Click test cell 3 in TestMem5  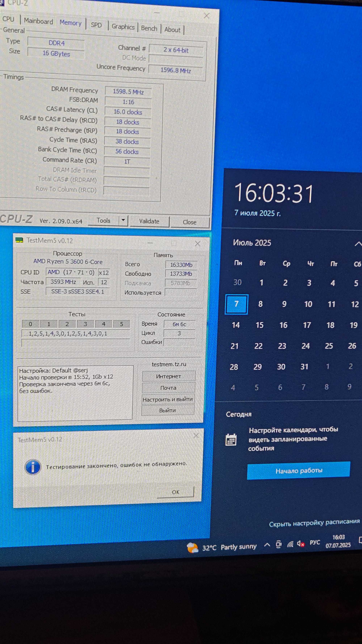[x=85, y=324]
